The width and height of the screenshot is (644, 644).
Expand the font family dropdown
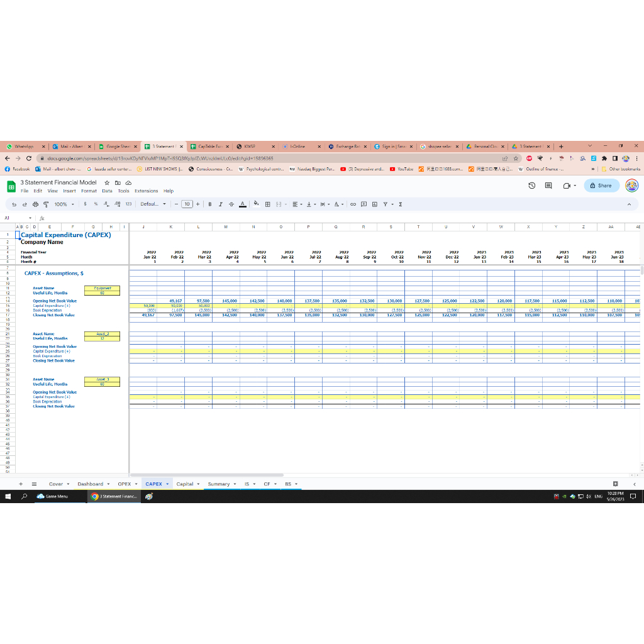tap(153, 204)
